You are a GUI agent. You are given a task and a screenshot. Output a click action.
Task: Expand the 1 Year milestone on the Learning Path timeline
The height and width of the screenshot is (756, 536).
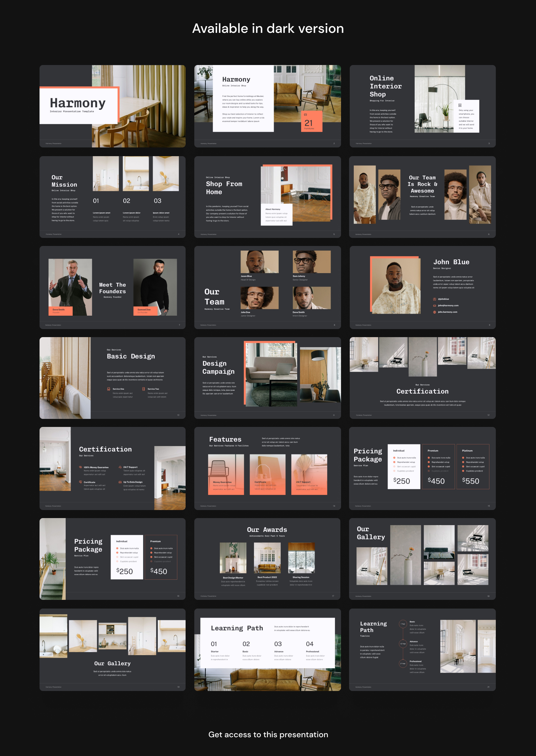point(403,624)
